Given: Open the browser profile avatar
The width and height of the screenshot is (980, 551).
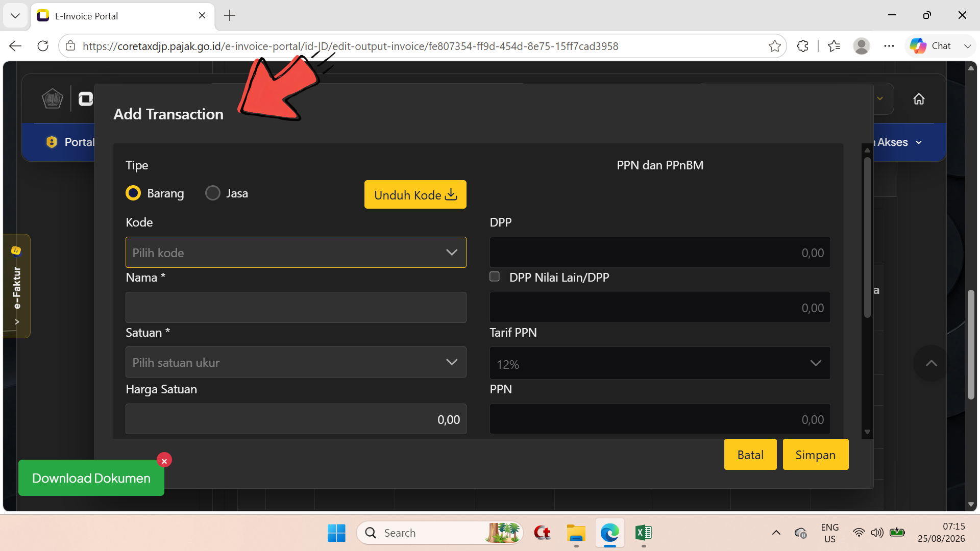Looking at the screenshot, I should (x=862, y=46).
